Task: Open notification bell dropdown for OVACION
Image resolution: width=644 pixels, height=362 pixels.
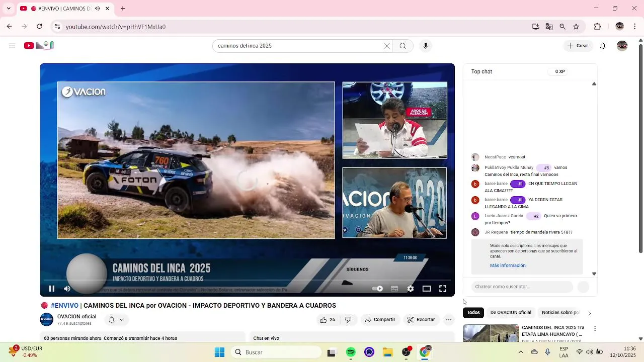Action: [x=116, y=320]
